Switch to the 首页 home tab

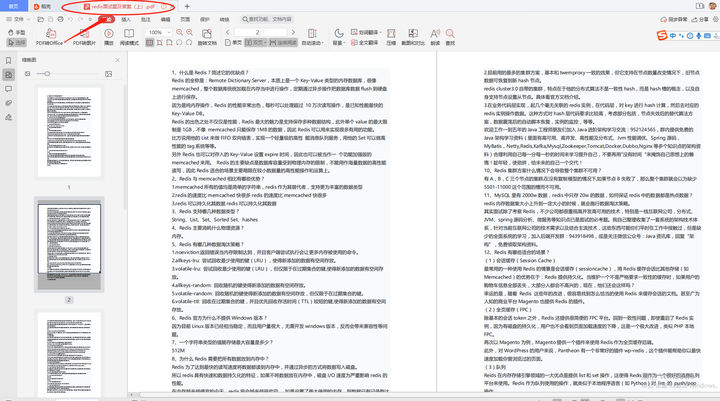click(14, 6)
